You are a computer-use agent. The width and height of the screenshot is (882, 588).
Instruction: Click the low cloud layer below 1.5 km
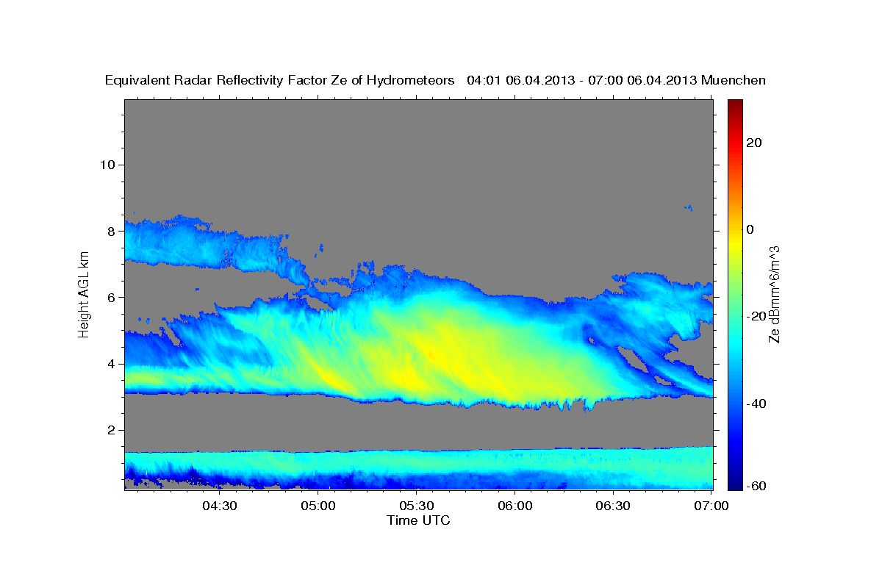click(x=419, y=469)
